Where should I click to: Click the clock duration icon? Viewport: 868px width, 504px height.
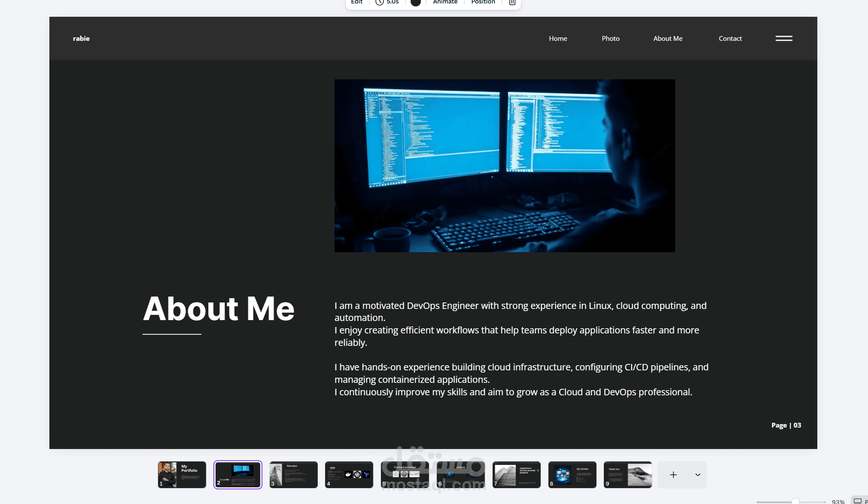click(379, 2)
